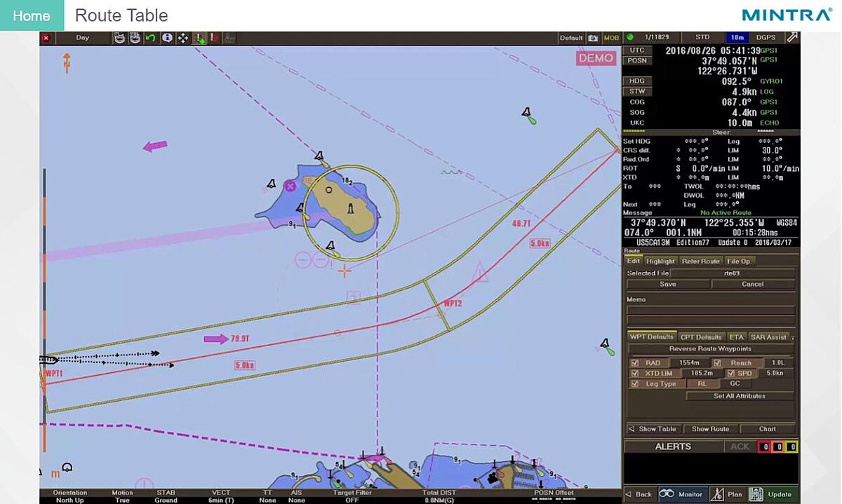Click the Chart button
Viewport: 842px width, 504px height.
(x=768, y=429)
